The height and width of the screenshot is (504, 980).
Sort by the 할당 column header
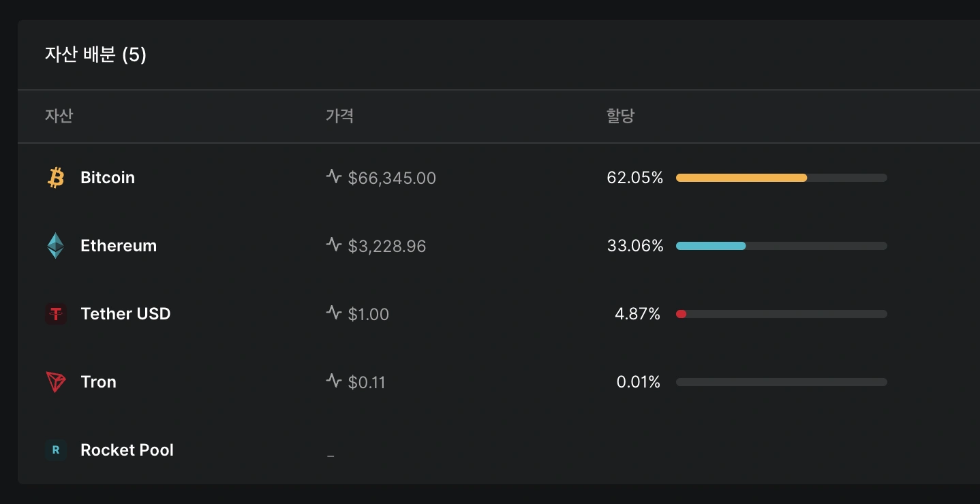tap(620, 116)
